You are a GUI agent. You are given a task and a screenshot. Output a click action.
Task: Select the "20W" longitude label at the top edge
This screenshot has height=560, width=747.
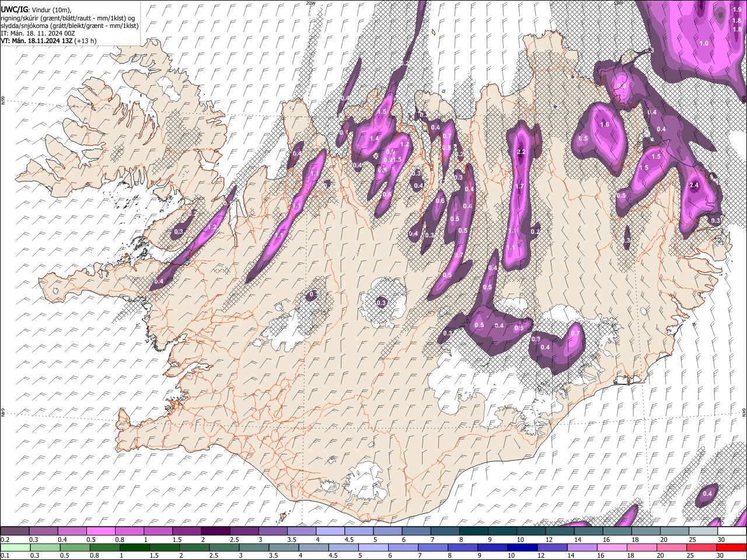click(310, 3)
